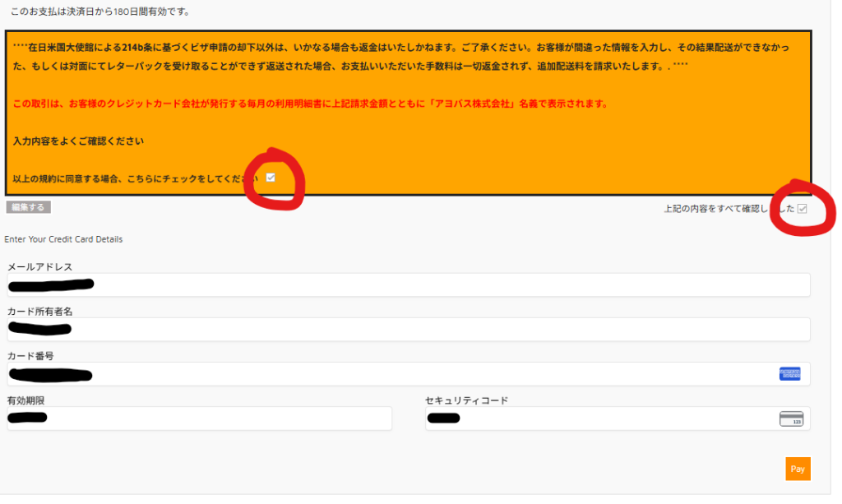Focus the セキュリティコード input field

(600, 418)
